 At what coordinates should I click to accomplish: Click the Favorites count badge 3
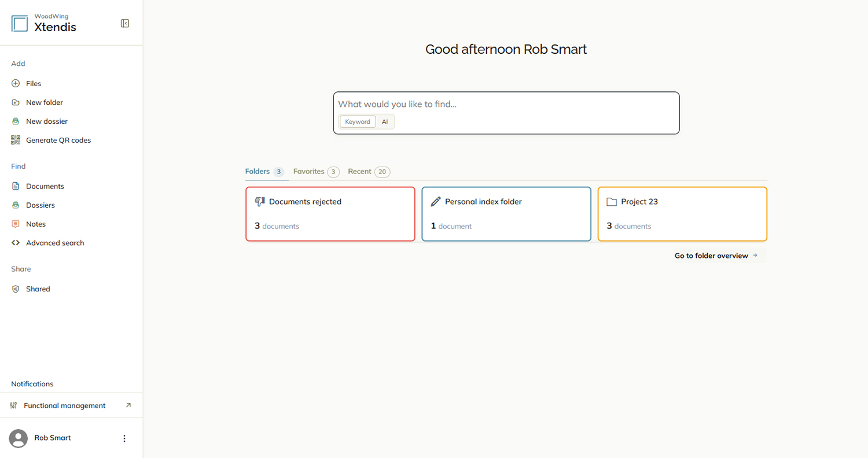click(x=333, y=172)
